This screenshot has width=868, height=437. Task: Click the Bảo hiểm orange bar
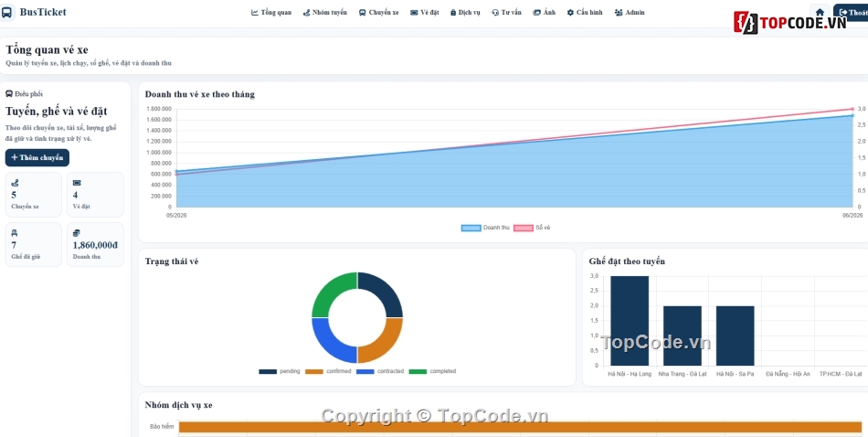(x=521, y=427)
